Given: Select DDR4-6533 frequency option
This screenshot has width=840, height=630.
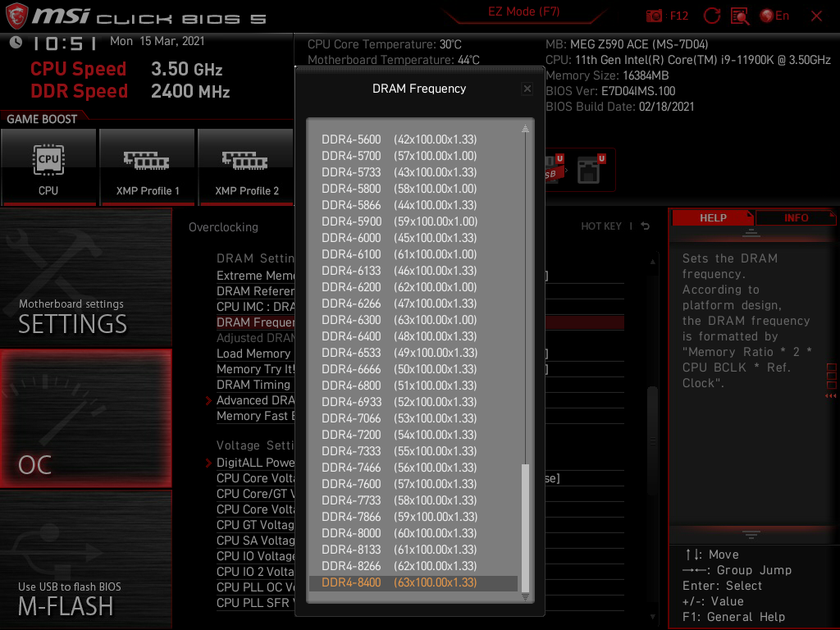Looking at the screenshot, I should [x=413, y=353].
